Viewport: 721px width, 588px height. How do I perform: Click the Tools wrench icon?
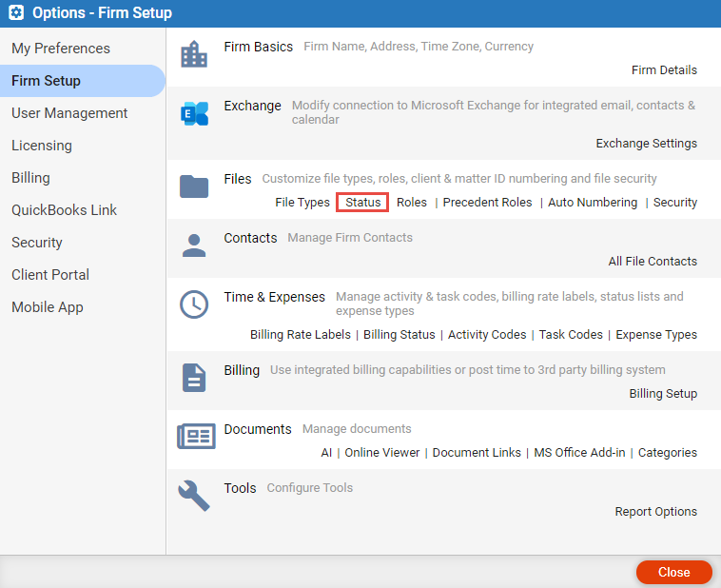pyautogui.click(x=194, y=496)
